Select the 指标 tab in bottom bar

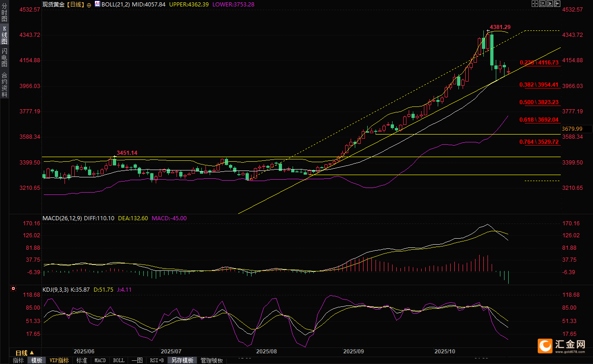[x=18, y=360]
